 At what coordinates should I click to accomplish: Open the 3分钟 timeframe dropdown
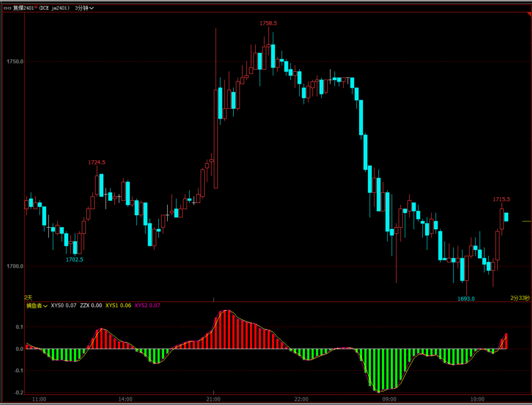click(x=84, y=8)
